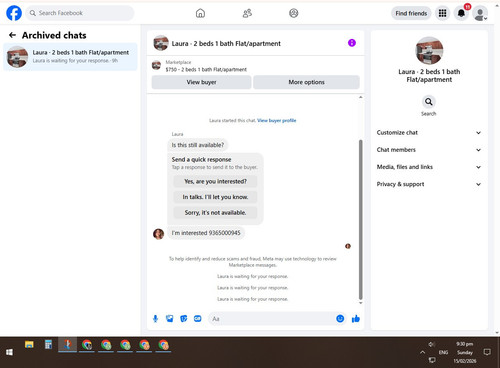Send a thumbs-up like

356,319
